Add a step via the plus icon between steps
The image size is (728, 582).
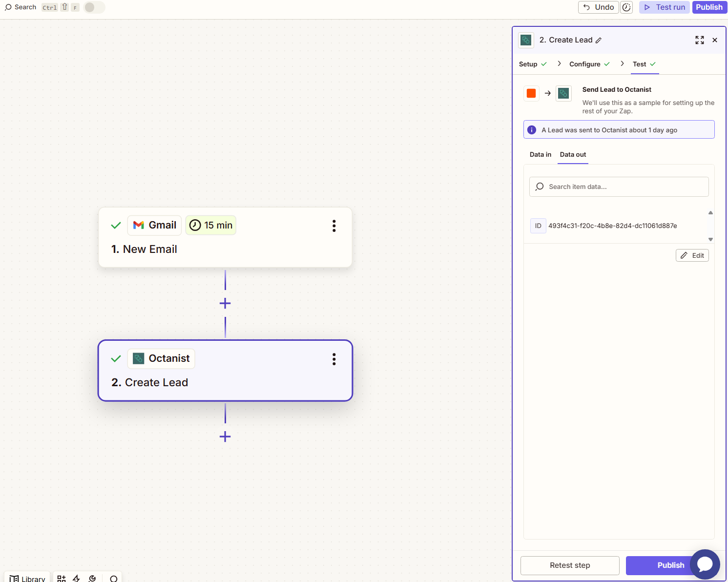pyautogui.click(x=225, y=303)
